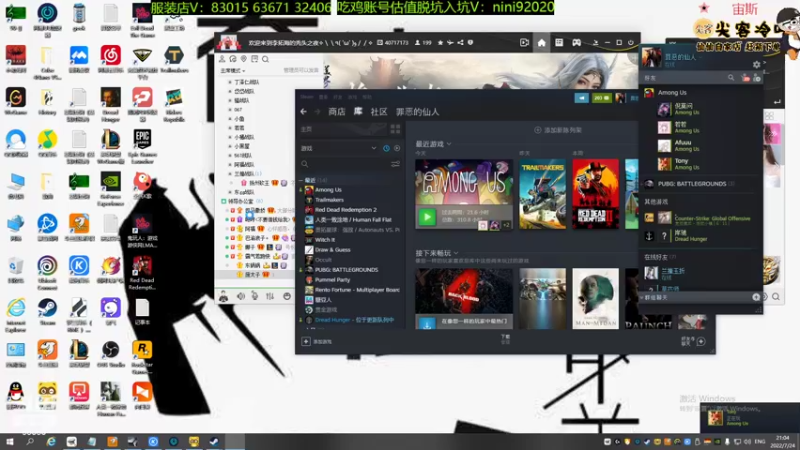800x450 pixels.
Task: Open Steam shortcut on the desktop
Action: (x=47, y=311)
